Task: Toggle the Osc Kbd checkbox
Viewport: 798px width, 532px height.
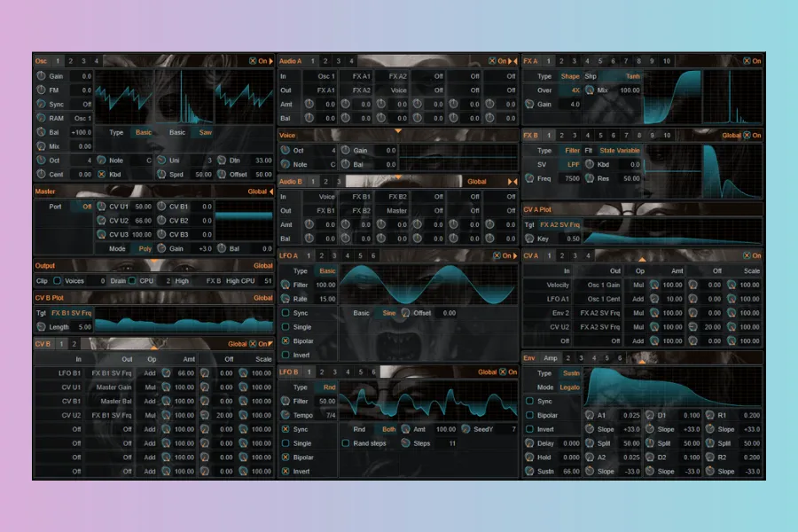Action: point(101,174)
